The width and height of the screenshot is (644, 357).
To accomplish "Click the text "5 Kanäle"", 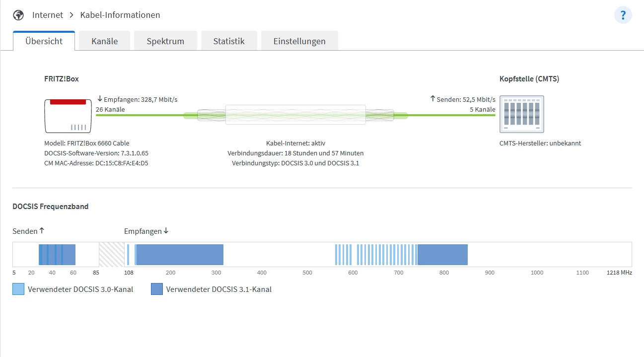I will point(483,109).
